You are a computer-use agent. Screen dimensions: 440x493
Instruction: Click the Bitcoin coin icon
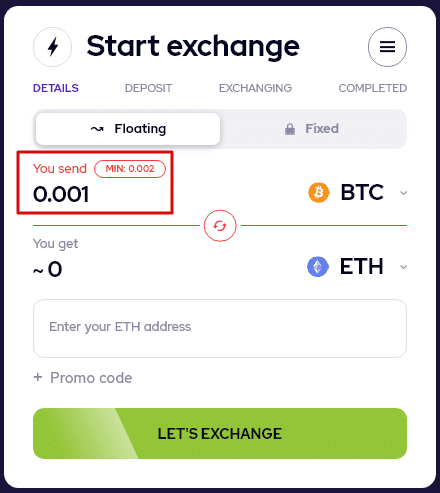coord(319,192)
